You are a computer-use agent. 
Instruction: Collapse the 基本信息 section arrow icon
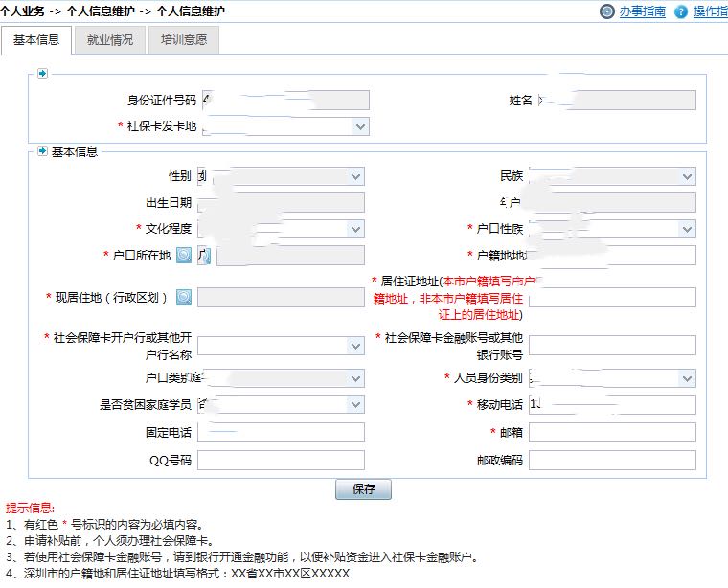coord(42,151)
